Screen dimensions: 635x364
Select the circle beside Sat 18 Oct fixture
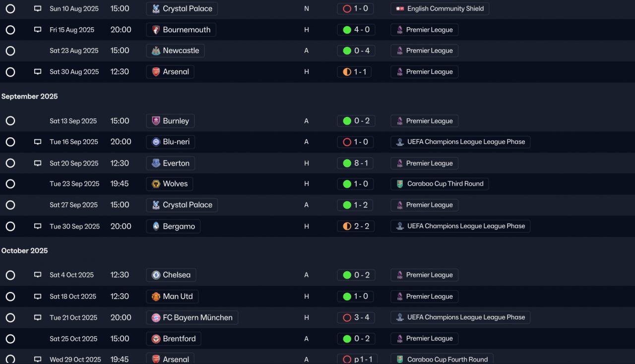(x=10, y=297)
